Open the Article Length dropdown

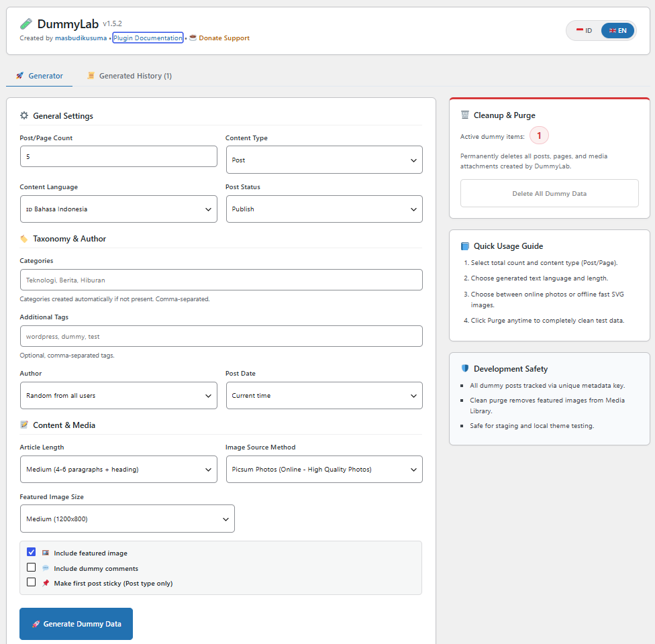(119, 470)
